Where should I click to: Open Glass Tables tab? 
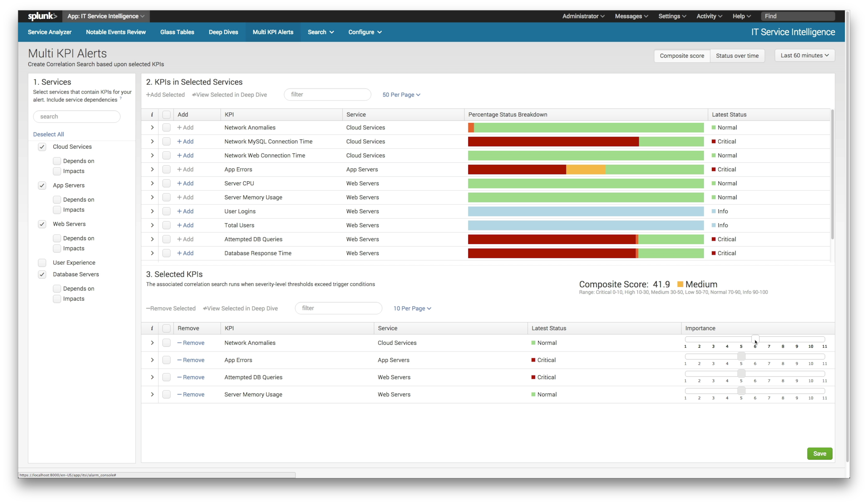coord(177,32)
